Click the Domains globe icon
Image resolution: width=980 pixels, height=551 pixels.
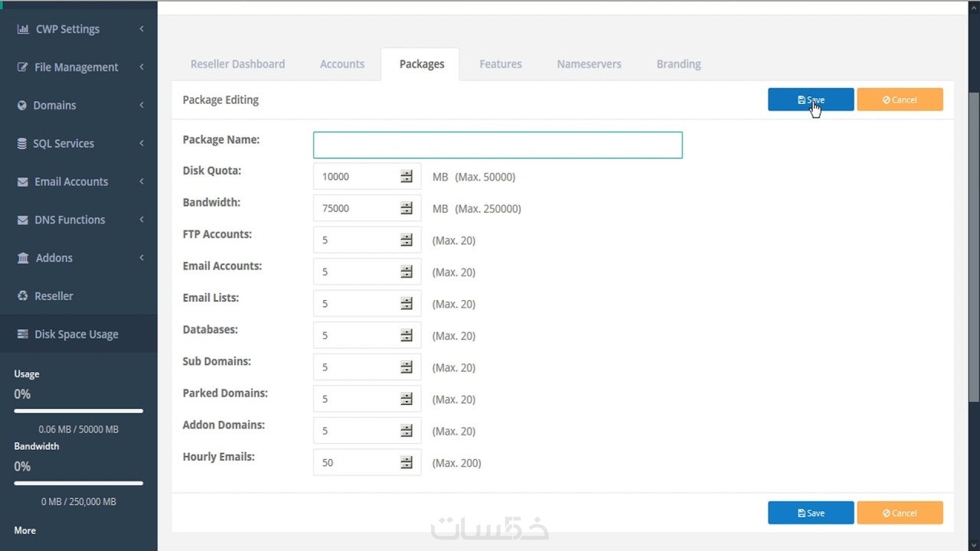[22, 106]
